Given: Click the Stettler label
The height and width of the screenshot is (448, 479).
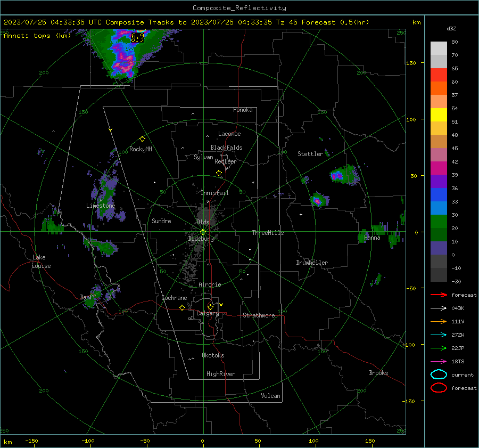Looking at the screenshot, I should [x=310, y=154].
